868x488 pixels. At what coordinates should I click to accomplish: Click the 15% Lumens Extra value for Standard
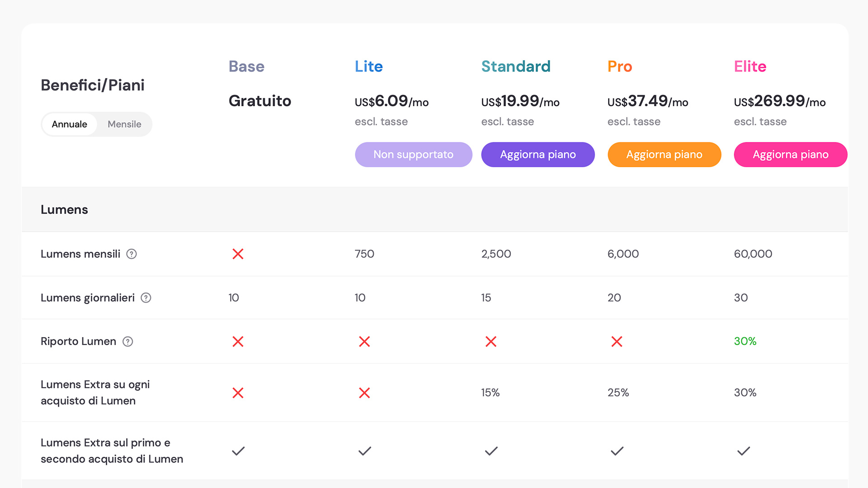point(491,393)
